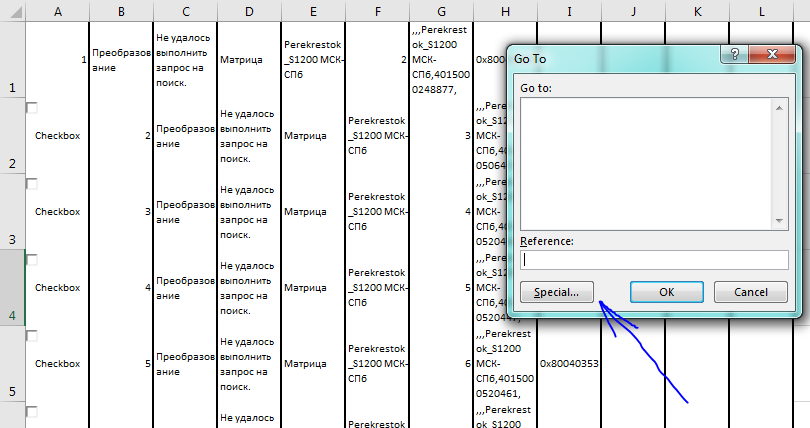Click cell F3 Perekrestok_S1200 МСК-СПб

[x=378, y=212]
